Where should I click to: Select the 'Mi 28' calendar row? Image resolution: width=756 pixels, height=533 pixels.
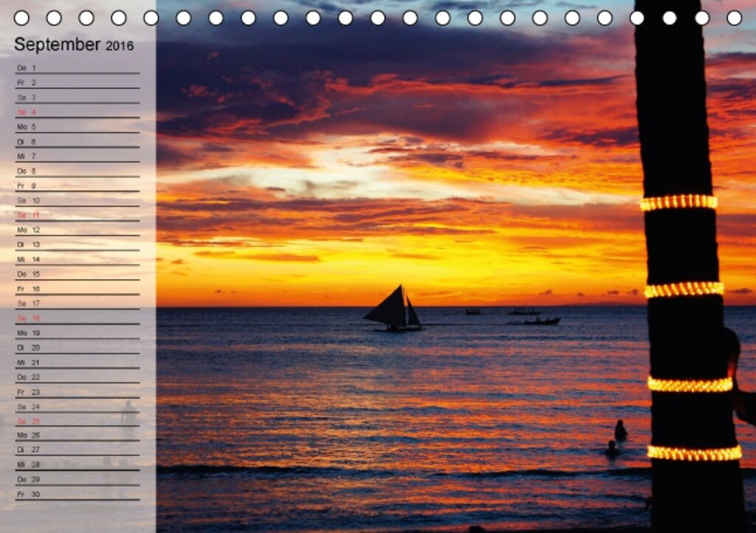coord(77,464)
